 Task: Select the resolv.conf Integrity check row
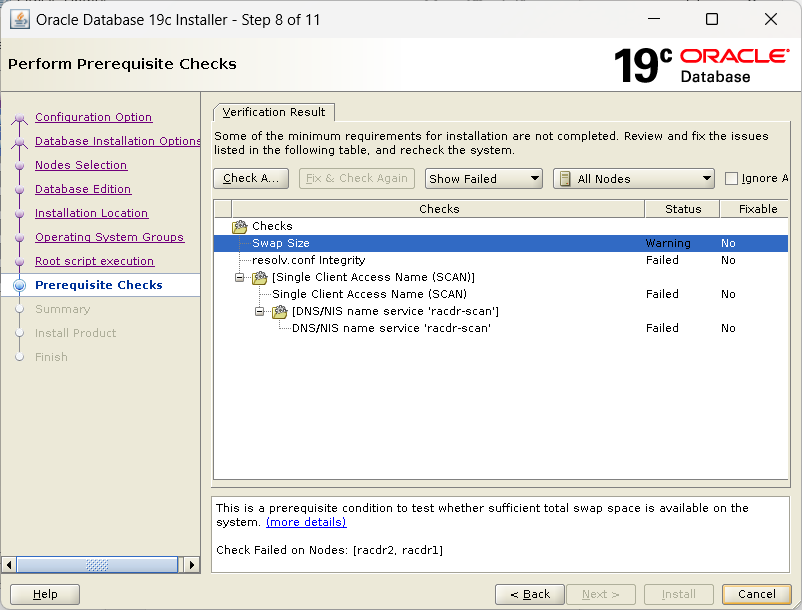click(501, 260)
